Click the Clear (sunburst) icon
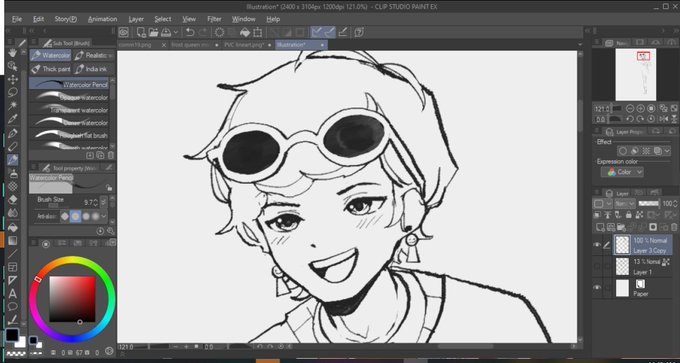This screenshot has height=363, width=680. click(220, 32)
